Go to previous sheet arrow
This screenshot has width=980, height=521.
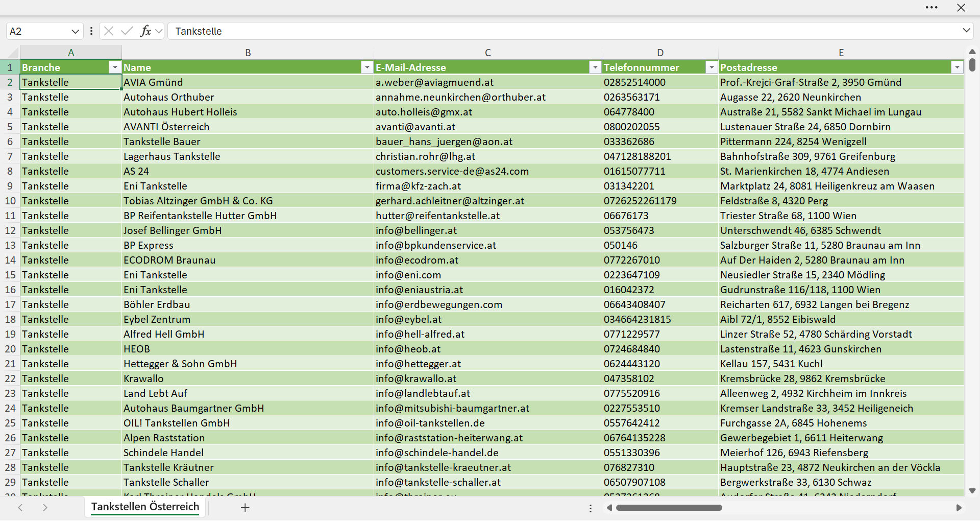click(20, 507)
